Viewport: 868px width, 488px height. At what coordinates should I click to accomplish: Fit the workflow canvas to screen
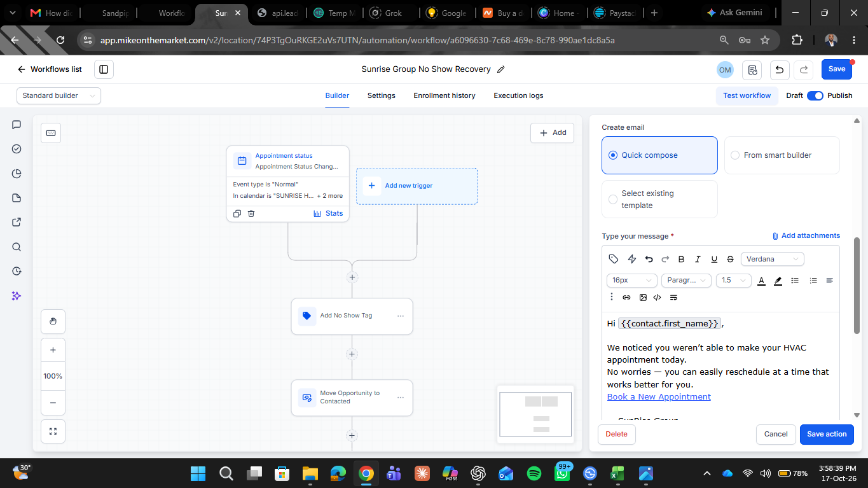point(53,431)
